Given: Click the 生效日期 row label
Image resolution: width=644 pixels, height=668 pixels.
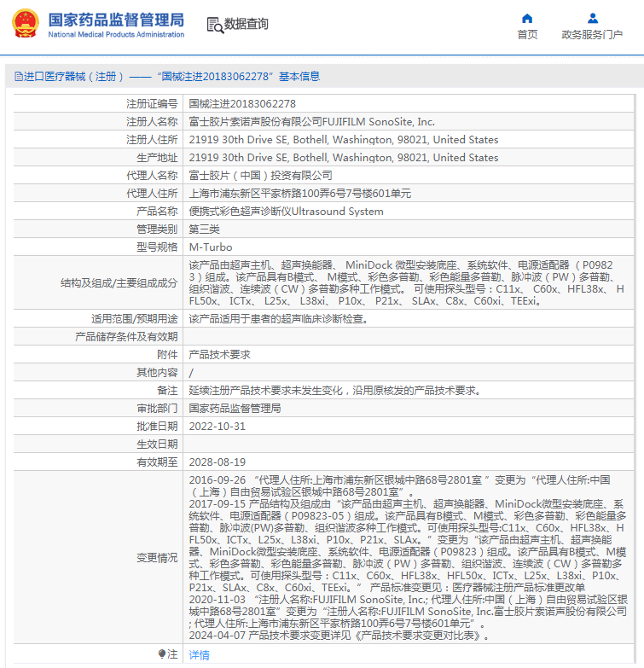Looking at the screenshot, I should click(x=157, y=444).
